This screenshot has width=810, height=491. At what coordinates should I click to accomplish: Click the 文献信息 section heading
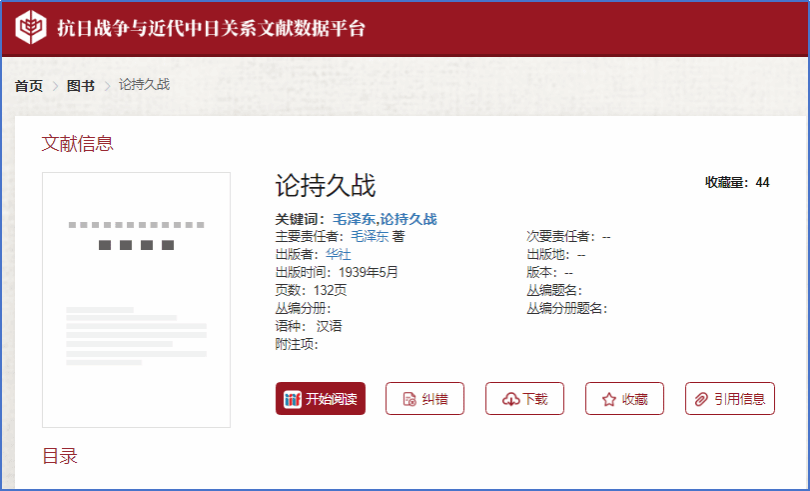click(78, 144)
